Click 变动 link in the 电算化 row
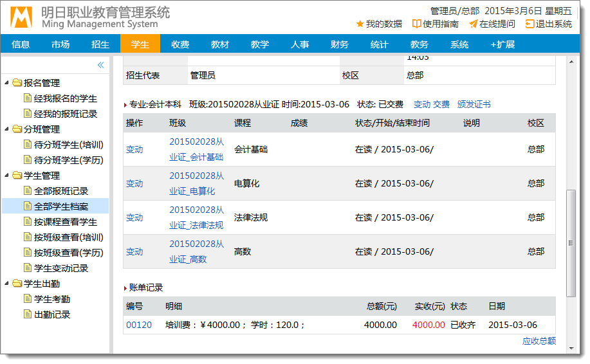The height and width of the screenshot is (364, 590). point(134,183)
